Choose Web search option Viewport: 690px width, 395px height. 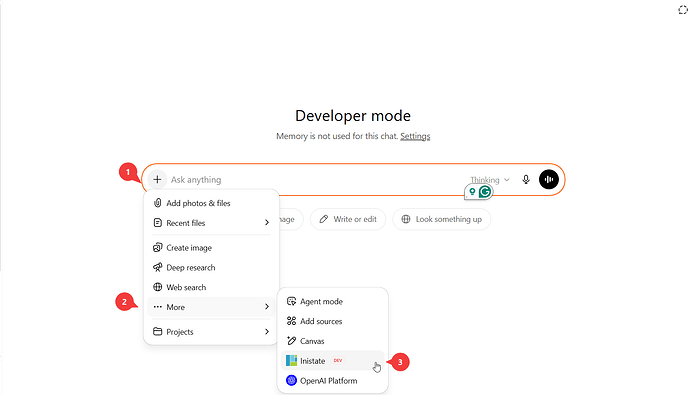pyautogui.click(x=211, y=287)
